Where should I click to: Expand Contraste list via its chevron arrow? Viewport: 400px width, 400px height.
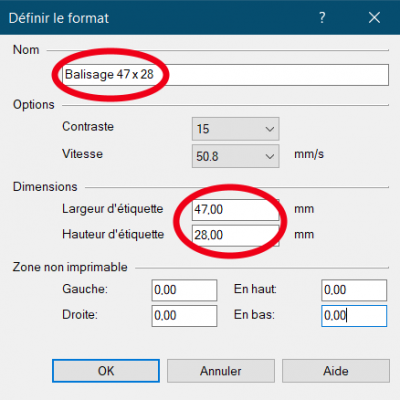pos(269,129)
